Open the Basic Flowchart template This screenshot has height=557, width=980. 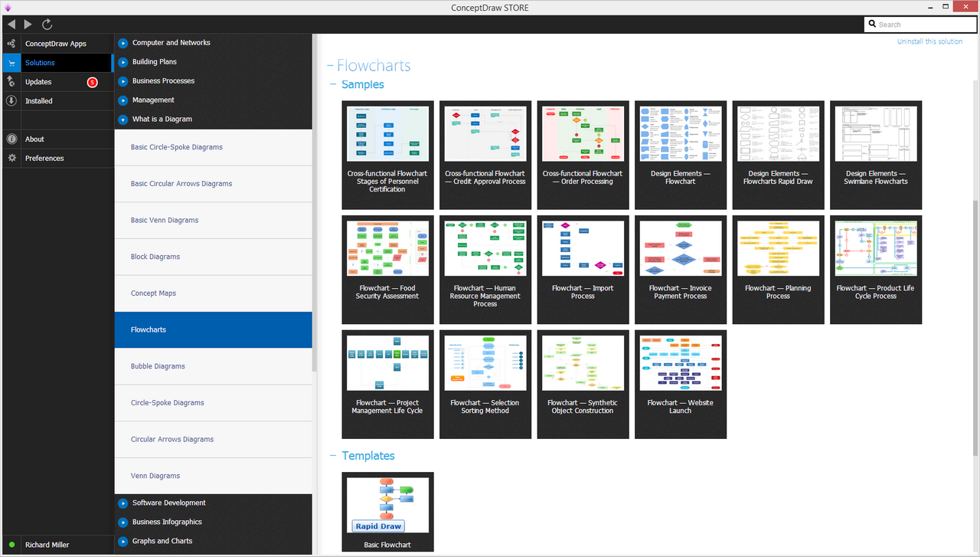(387, 512)
